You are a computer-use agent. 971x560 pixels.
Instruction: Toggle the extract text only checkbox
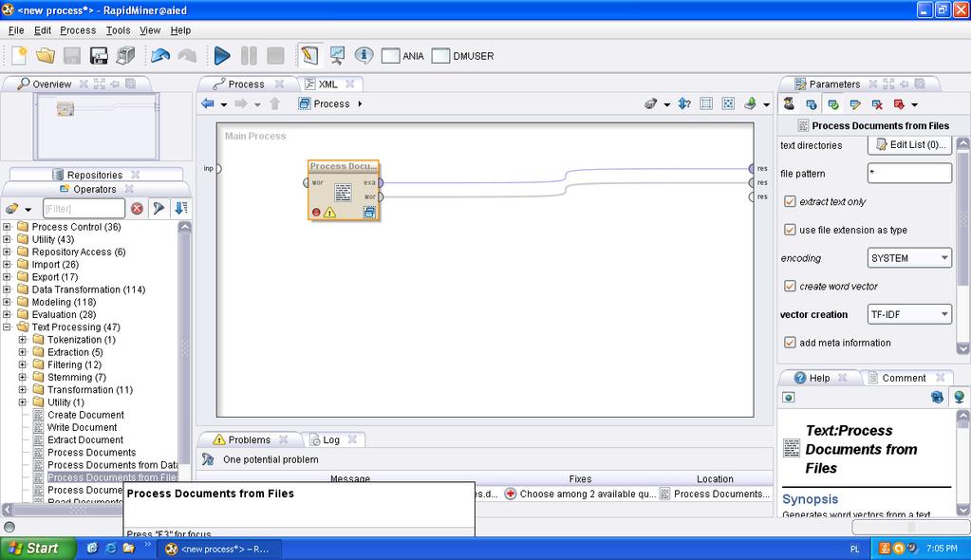[x=790, y=201]
